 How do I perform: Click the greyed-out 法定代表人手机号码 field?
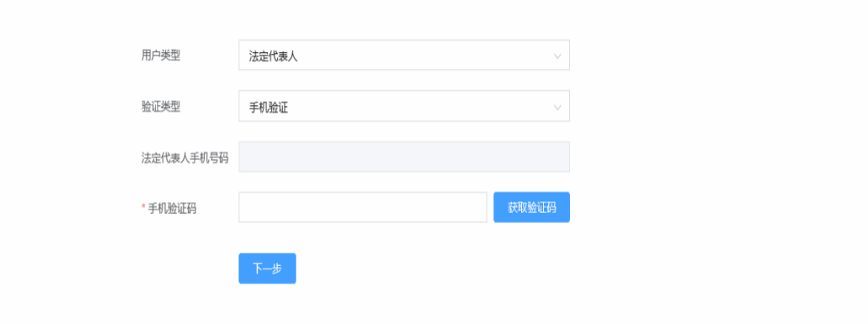[404, 157]
